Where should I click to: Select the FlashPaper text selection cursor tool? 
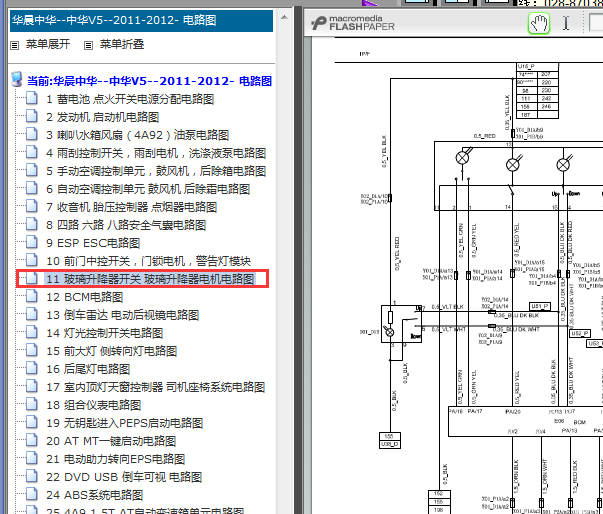coord(566,23)
